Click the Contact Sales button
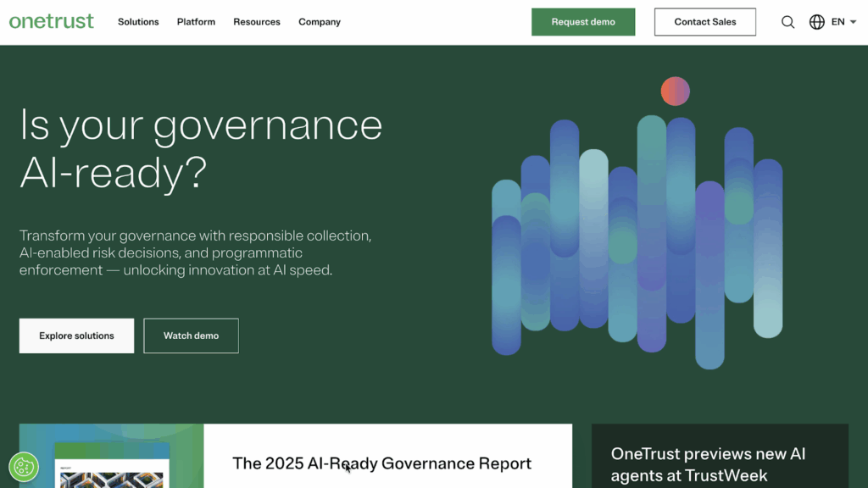Viewport: 868px width, 488px height. pos(704,22)
